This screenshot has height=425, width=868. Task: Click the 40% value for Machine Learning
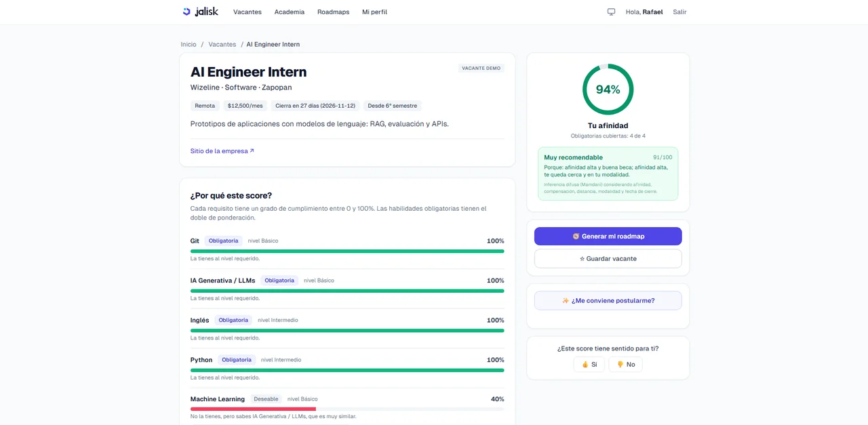pyautogui.click(x=497, y=399)
